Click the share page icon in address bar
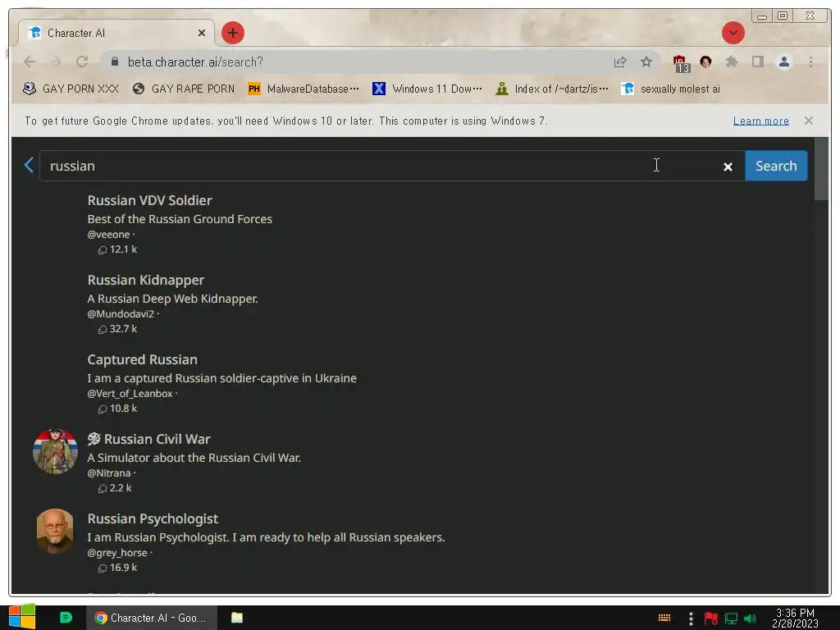 (620, 62)
